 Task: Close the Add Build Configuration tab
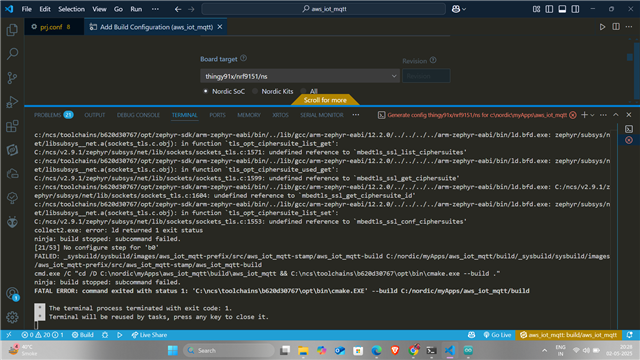[x=220, y=27]
